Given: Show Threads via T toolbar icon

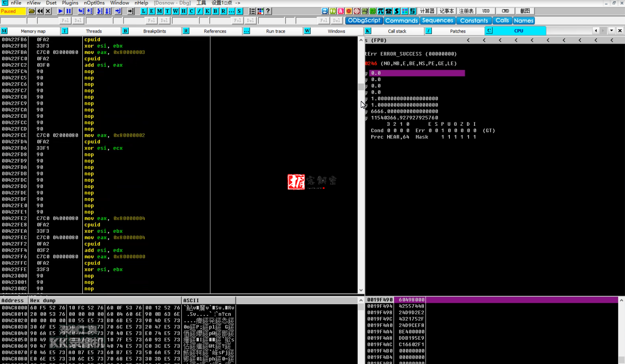Looking at the screenshot, I should (x=167, y=11).
